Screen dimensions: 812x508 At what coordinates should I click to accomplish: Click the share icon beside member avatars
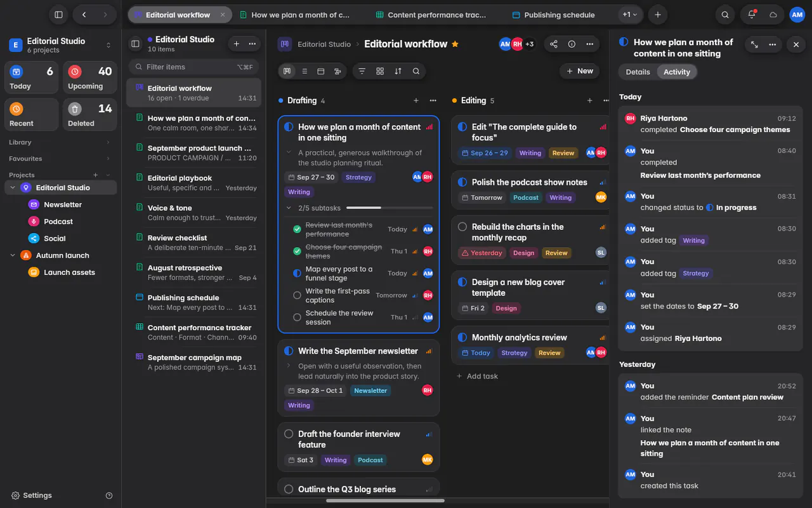click(554, 44)
